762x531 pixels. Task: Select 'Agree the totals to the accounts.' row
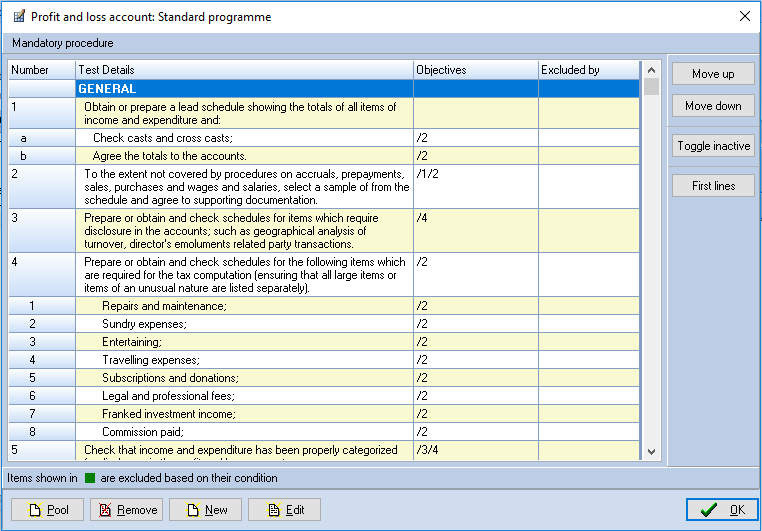[324, 156]
